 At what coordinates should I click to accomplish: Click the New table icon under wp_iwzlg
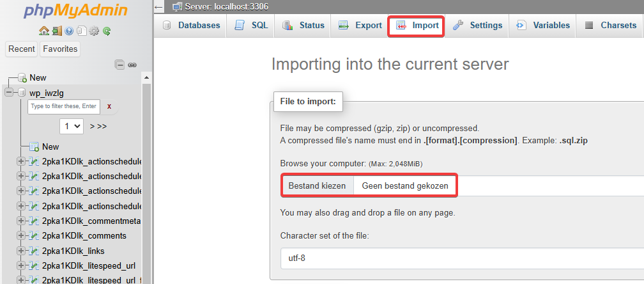(34, 147)
